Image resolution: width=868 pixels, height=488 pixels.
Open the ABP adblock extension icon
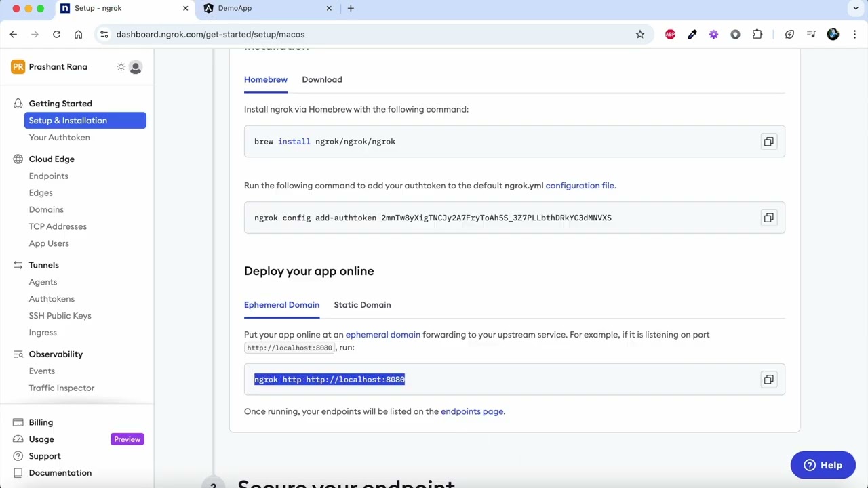(x=670, y=34)
